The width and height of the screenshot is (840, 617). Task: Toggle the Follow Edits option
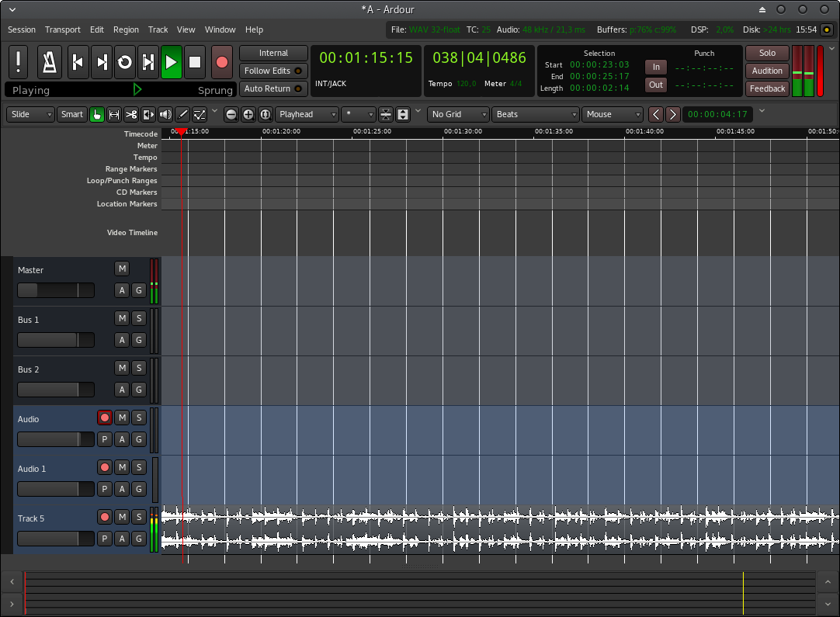pos(273,71)
